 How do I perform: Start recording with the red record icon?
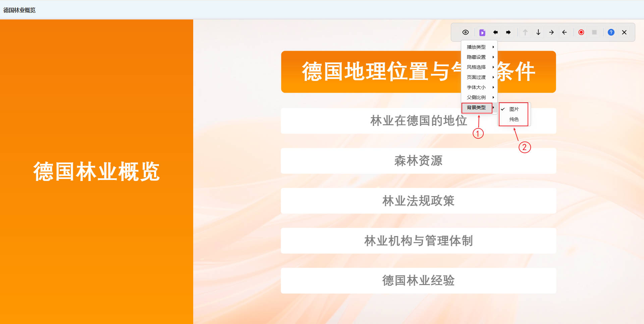click(581, 32)
